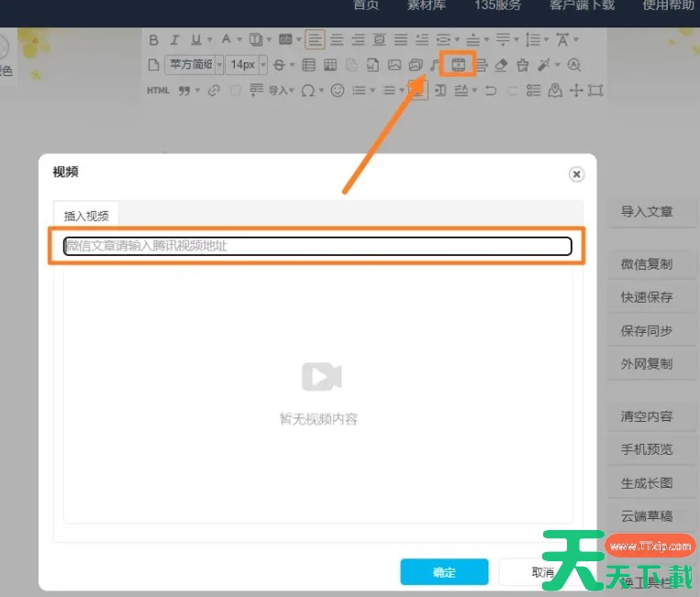Viewport: 700px width, 597px height.
Task: Click the undo arrow icon
Action: point(491,90)
